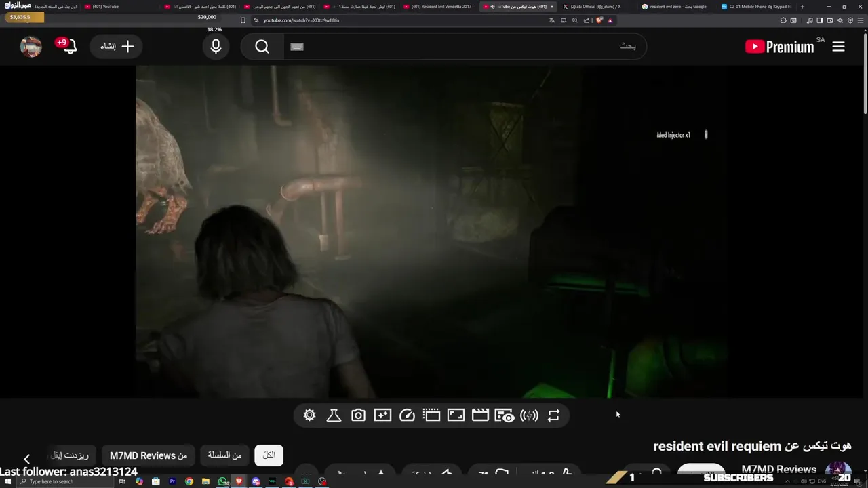
Task: Open Task View on the taskbar
Action: [122, 481]
